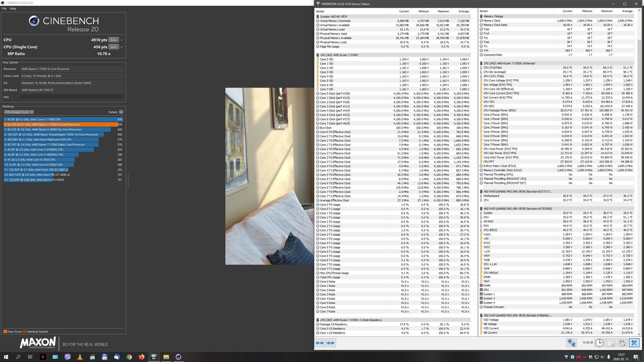The width and height of the screenshot is (644, 362).
Task: Open the tray Windows Security shield icon
Action: point(591,357)
